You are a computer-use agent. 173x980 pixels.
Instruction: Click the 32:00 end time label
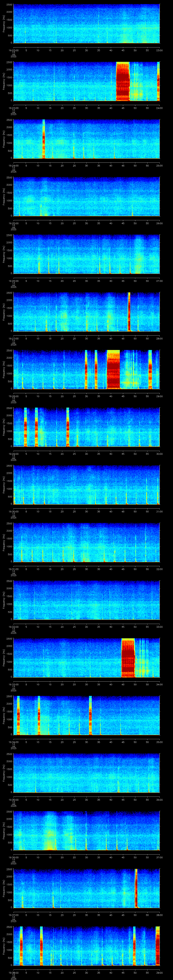159,569
